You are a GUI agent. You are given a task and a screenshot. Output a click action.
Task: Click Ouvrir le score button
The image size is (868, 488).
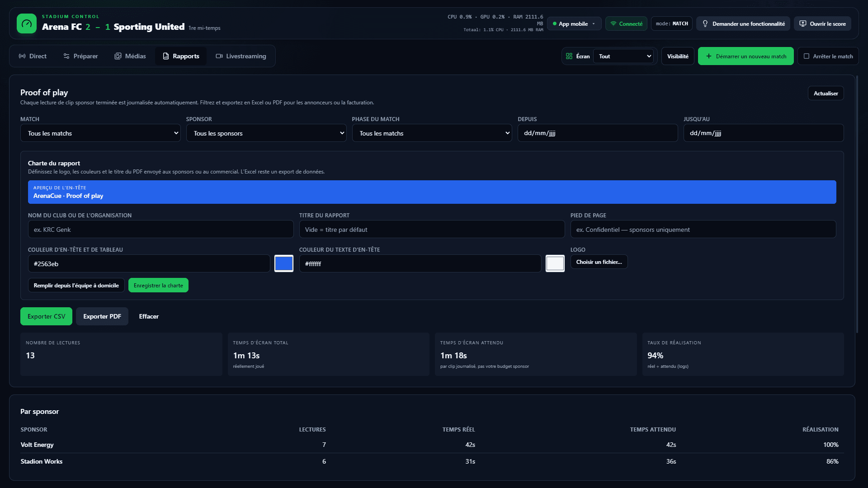822,23
